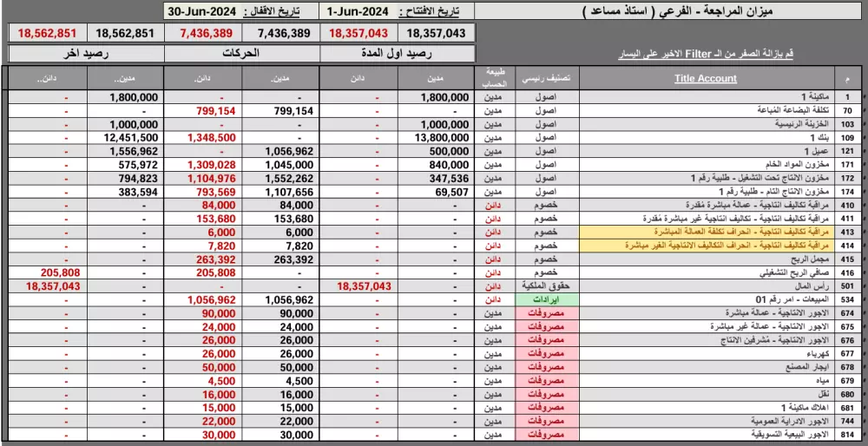Image resolution: width=868 pixels, height=446 pixels.
Task: Select opening credit 18,357,043 for رأس المال
Action: [x=358, y=286]
